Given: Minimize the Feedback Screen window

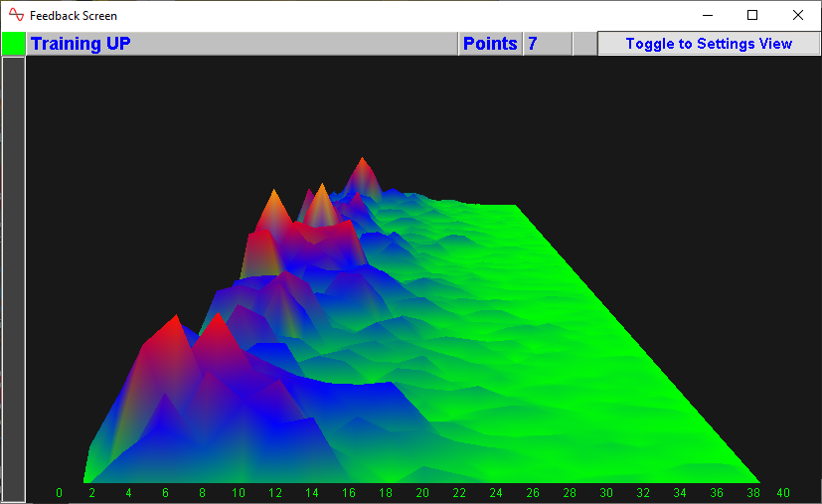Looking at the screenshot, I should click(x=708, y=15).
